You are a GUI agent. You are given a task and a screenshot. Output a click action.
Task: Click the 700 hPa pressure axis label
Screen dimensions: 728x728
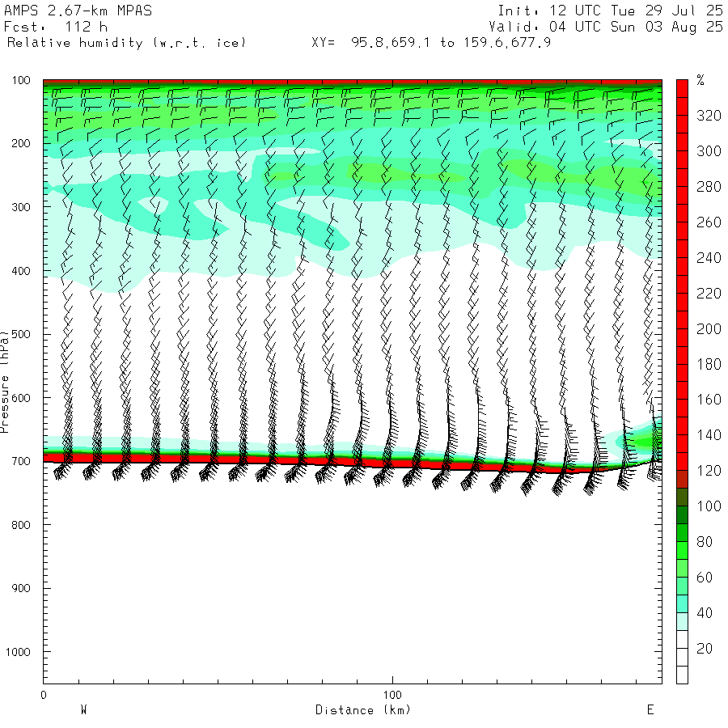tap(21, 462)
